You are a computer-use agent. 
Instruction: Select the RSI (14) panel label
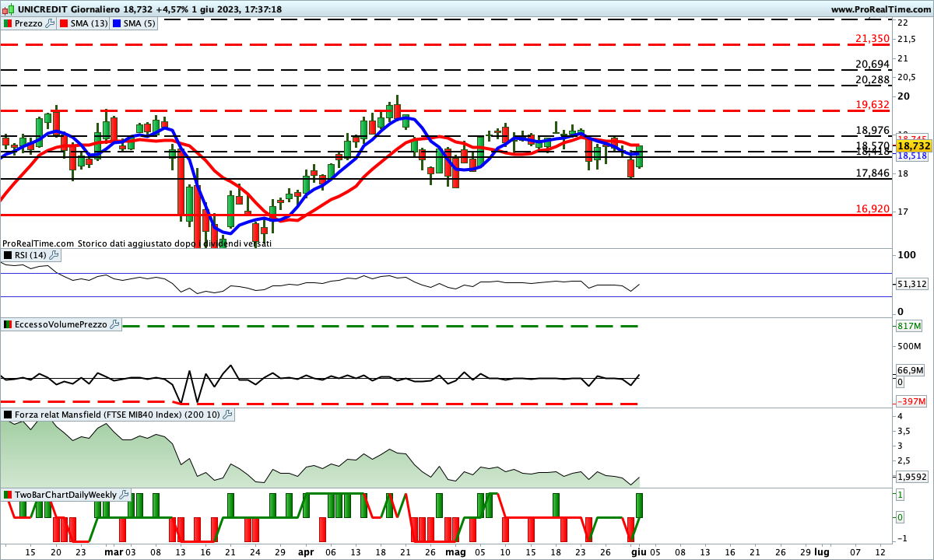30,255
